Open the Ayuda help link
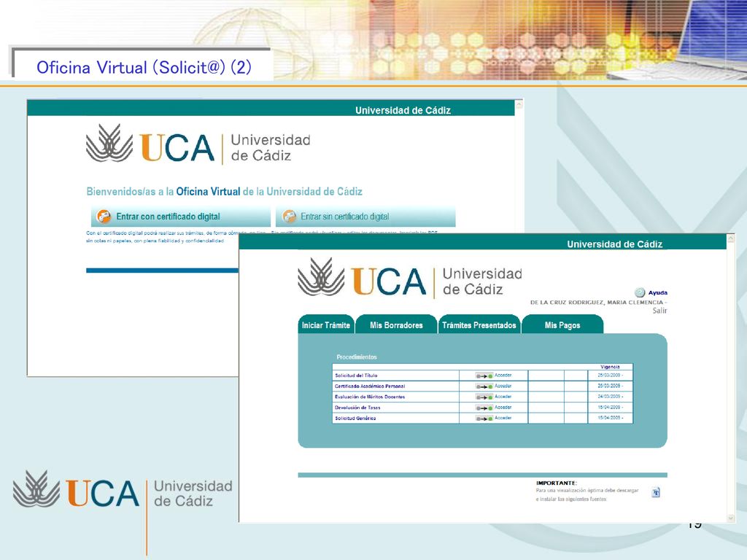 [x=657, y=293]
